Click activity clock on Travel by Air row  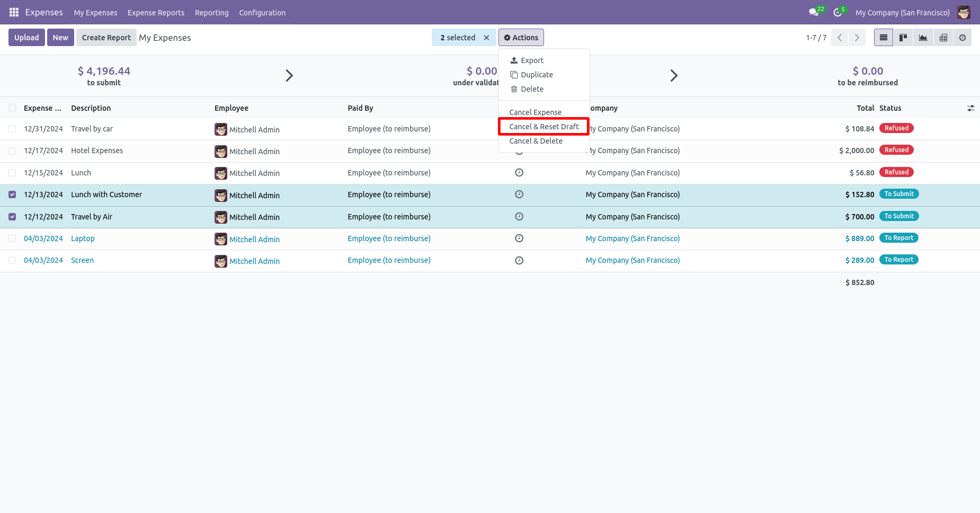tap(519, 217)
